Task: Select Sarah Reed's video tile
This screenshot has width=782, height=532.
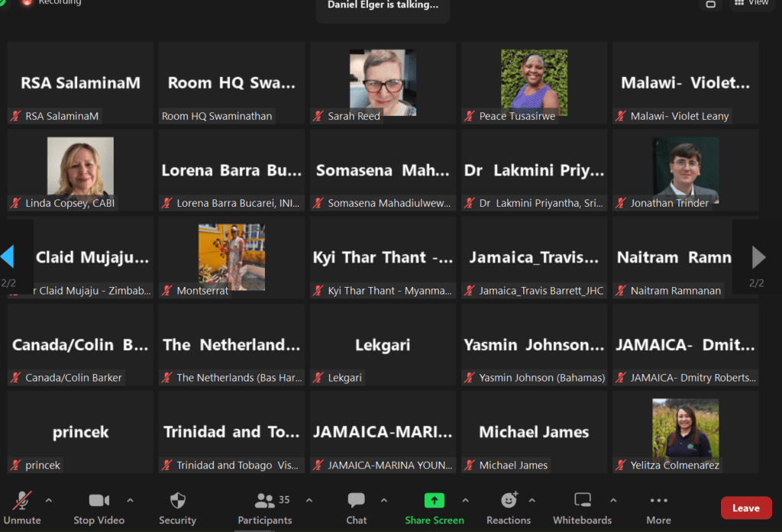Action: point(383,82)
